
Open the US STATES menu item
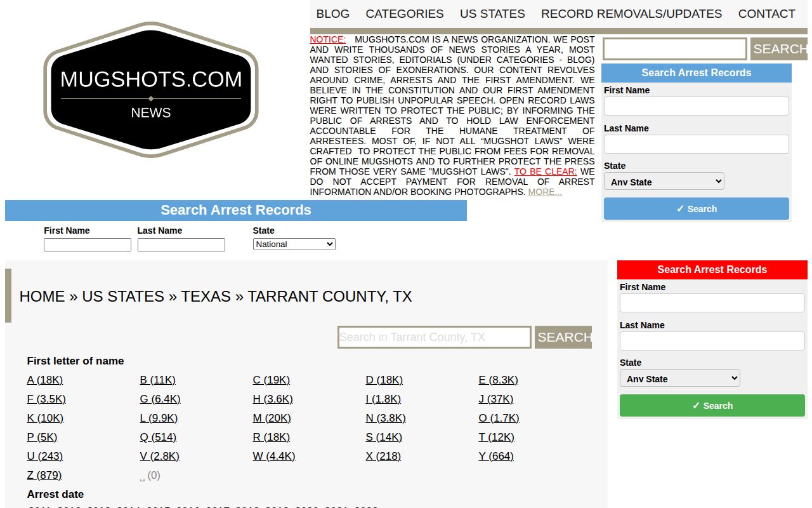[x=492, y=14]
